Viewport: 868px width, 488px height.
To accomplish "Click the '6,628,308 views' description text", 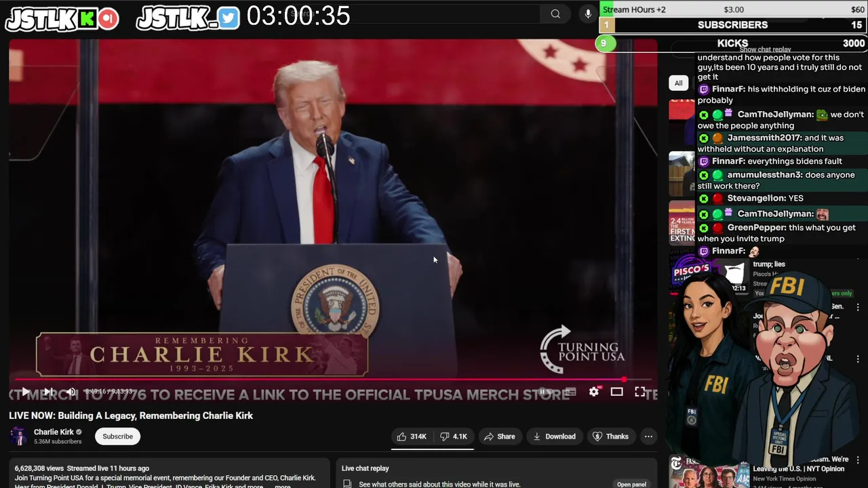I will pyautogui.click(x=39, y=468).
